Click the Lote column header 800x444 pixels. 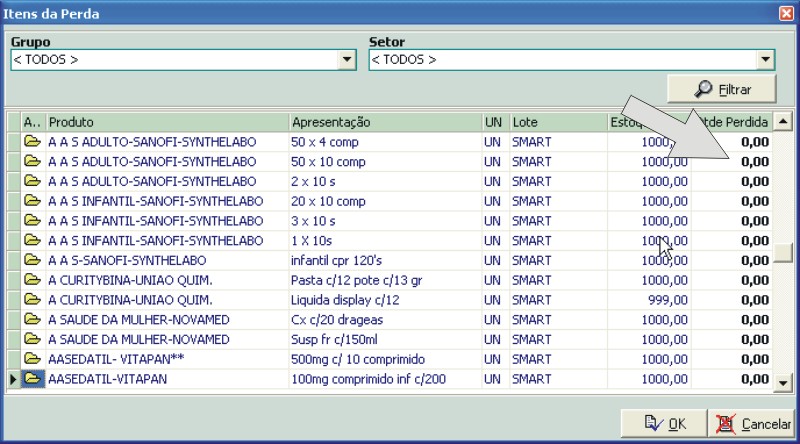tap(558, 122)
